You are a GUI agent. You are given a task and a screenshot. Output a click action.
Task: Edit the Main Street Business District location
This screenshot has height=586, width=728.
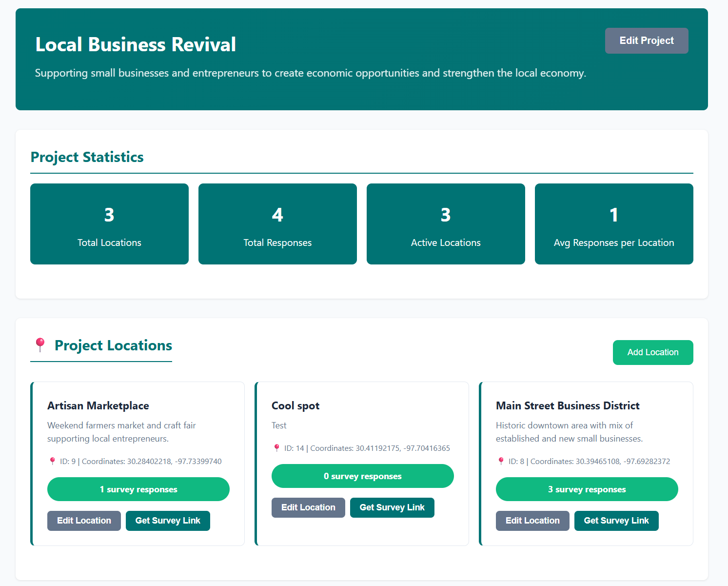(532, 521)
